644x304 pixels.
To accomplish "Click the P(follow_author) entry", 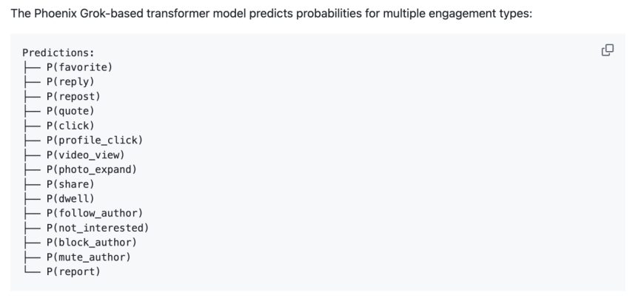I will (x=94, y=213).
